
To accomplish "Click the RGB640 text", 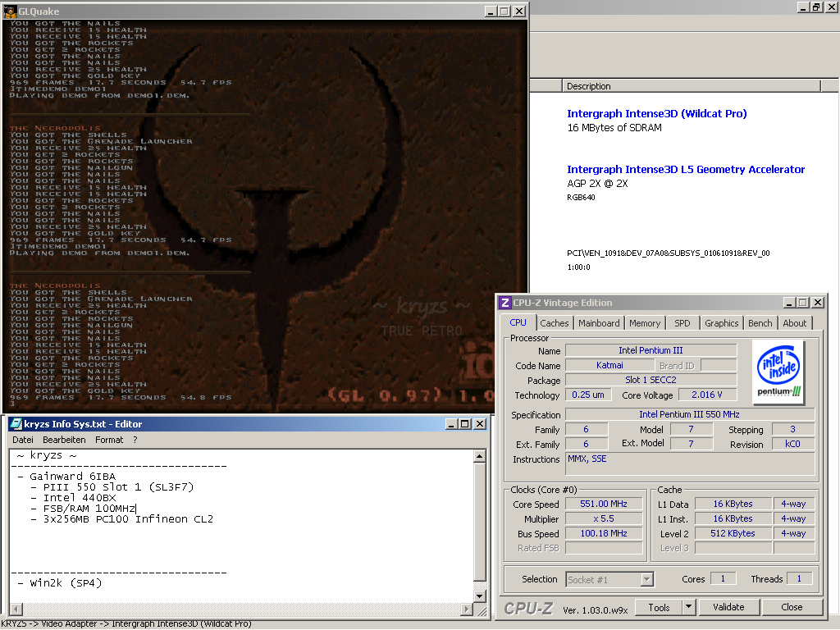I will coord(581,197).
